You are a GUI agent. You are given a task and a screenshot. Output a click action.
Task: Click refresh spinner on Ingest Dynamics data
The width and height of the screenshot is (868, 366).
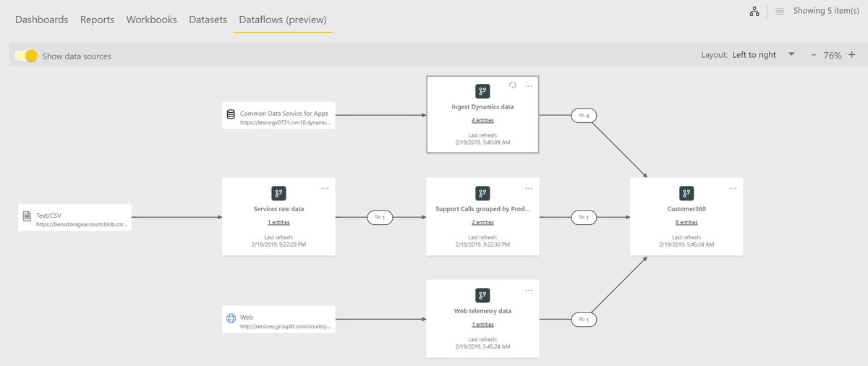coord(512,85)
